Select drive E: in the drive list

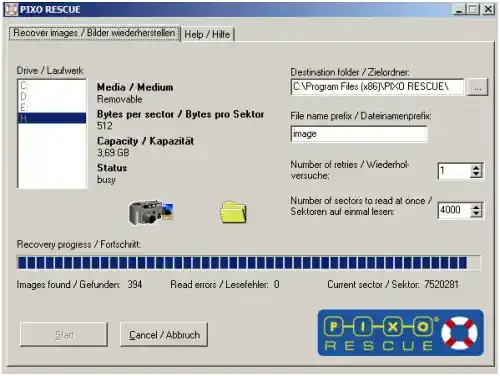point(52,107)
